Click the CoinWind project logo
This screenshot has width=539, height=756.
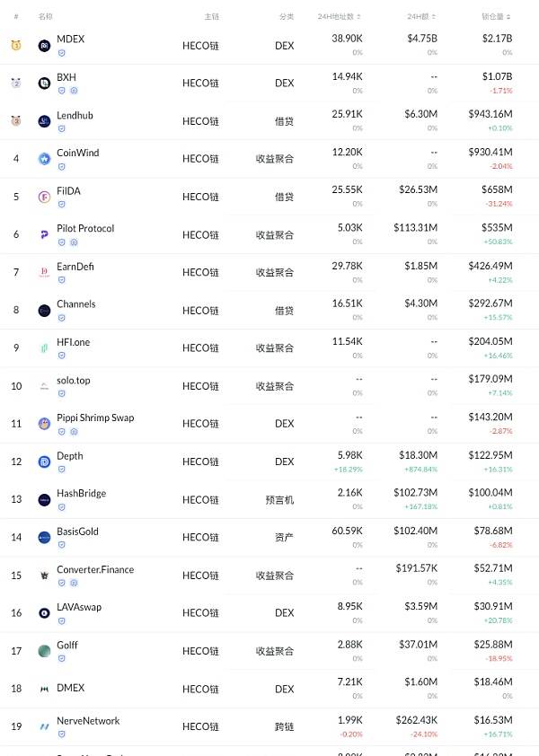pos(44,159)
